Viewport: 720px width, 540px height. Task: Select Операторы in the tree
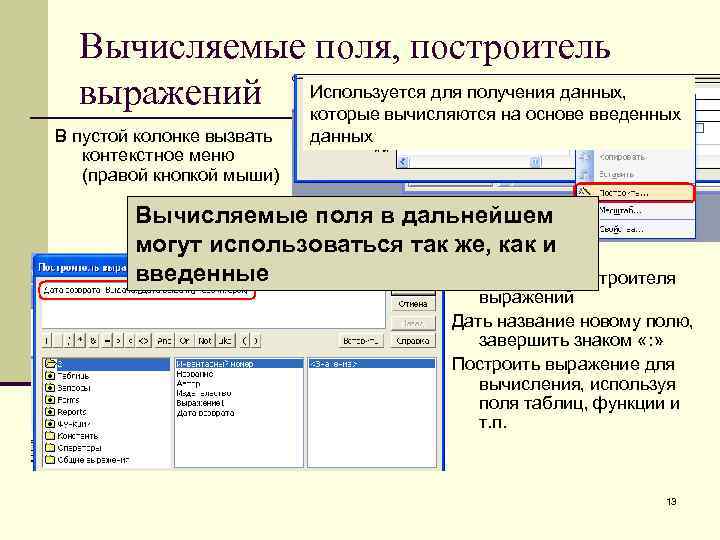(79, 448)
